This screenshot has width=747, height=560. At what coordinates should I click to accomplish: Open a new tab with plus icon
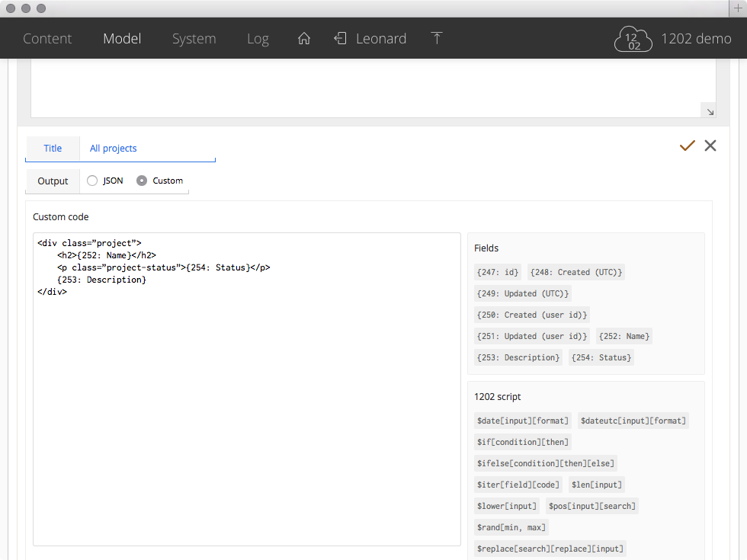click(x=737, y=8)
